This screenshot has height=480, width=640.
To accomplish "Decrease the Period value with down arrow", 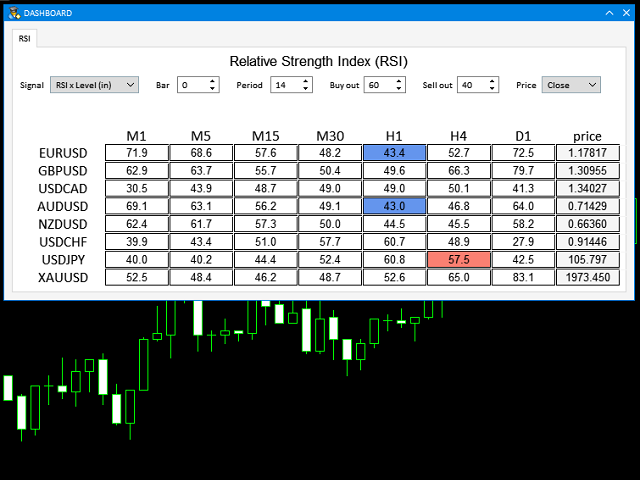I will [x=305, y=89].
